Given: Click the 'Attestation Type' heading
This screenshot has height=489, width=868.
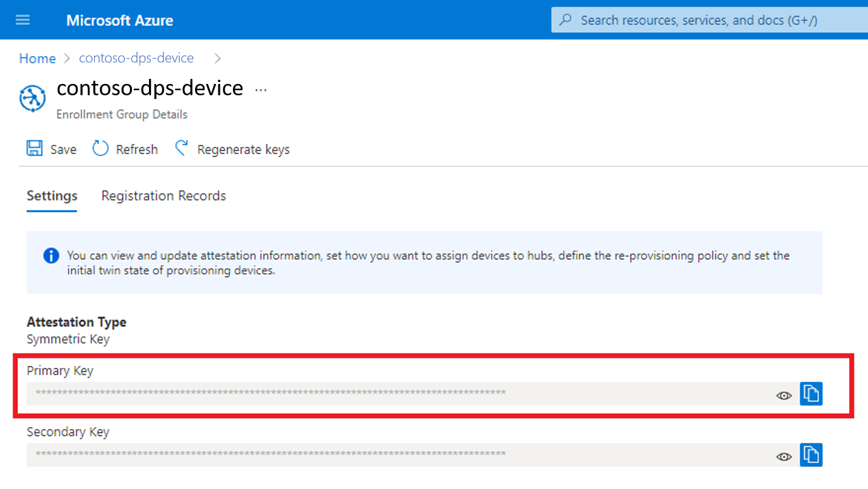Looking at the screenshot, I should coord(76,322).
